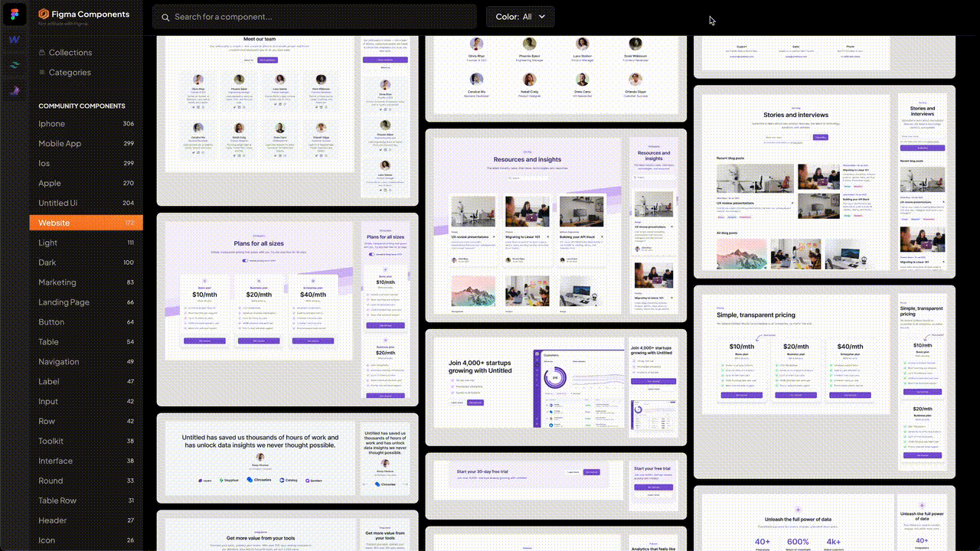Open the Untitled Ui category

coord(86,204)
